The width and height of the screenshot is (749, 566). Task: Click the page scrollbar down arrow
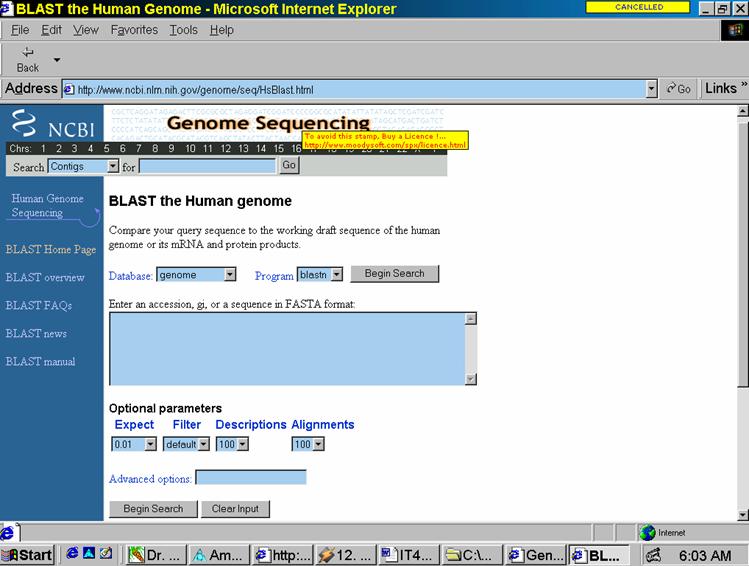pos(742,515)
